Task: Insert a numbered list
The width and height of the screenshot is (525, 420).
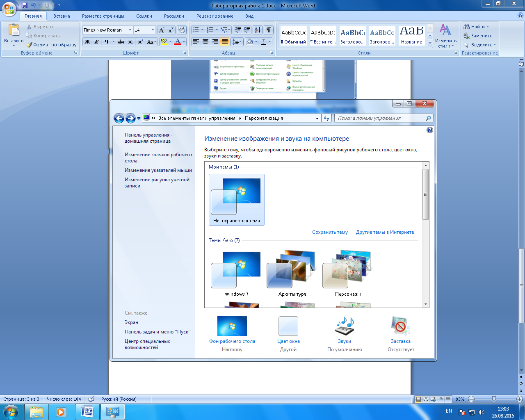Action: (x=210, y=30)
